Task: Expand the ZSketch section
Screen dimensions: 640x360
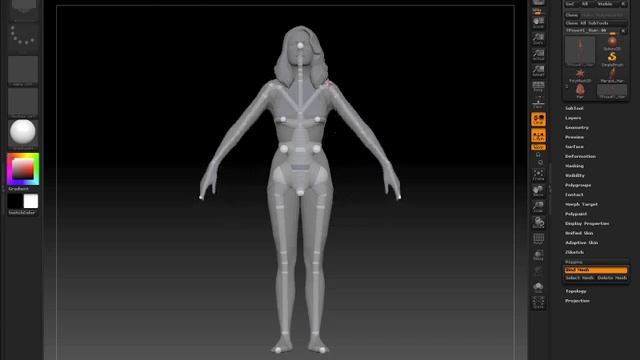Action: [x=574, y=253]
